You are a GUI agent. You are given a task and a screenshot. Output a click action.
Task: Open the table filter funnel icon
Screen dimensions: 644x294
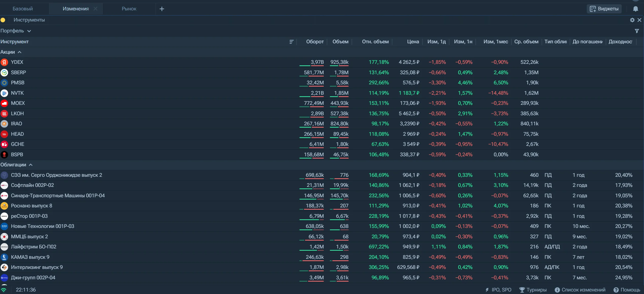637,31
